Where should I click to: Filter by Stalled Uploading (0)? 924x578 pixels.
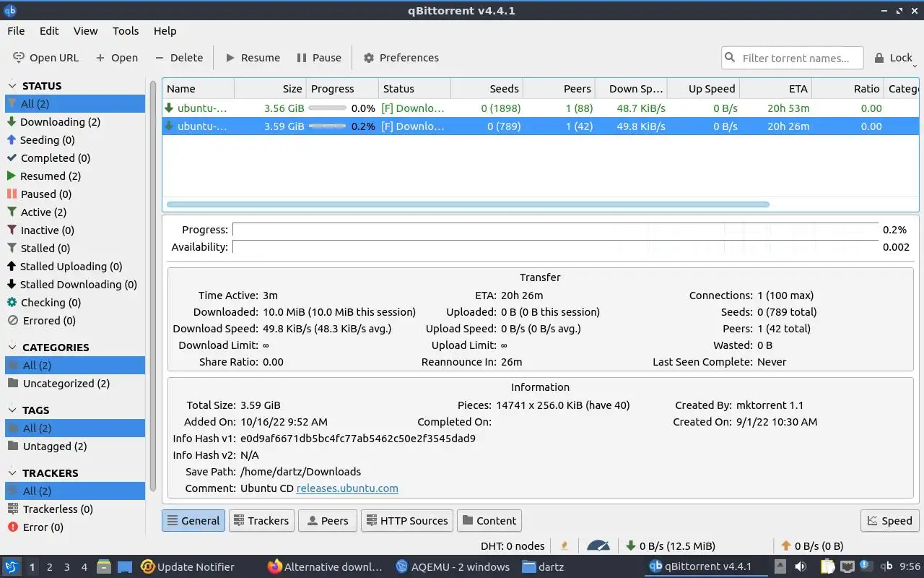coord(75,267)
